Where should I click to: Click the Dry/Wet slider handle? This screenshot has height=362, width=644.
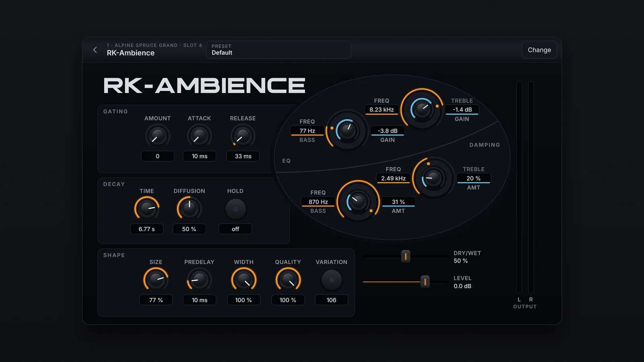[406, 256]
